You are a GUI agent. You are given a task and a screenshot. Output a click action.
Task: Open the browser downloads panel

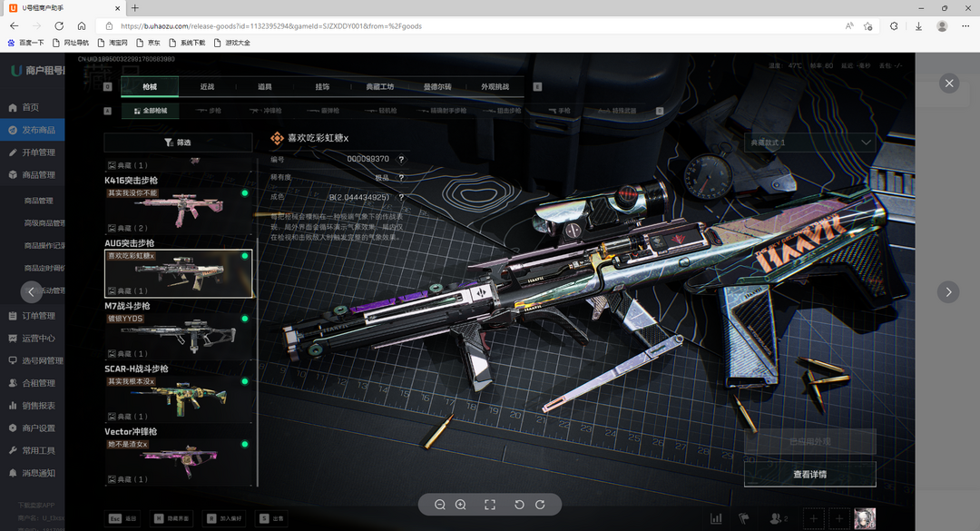[x=918, y=26]
